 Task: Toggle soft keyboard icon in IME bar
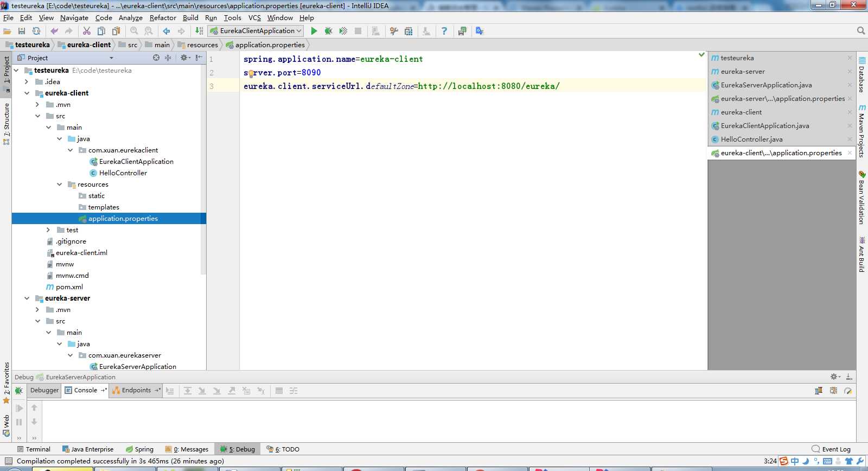pos(827,461)
